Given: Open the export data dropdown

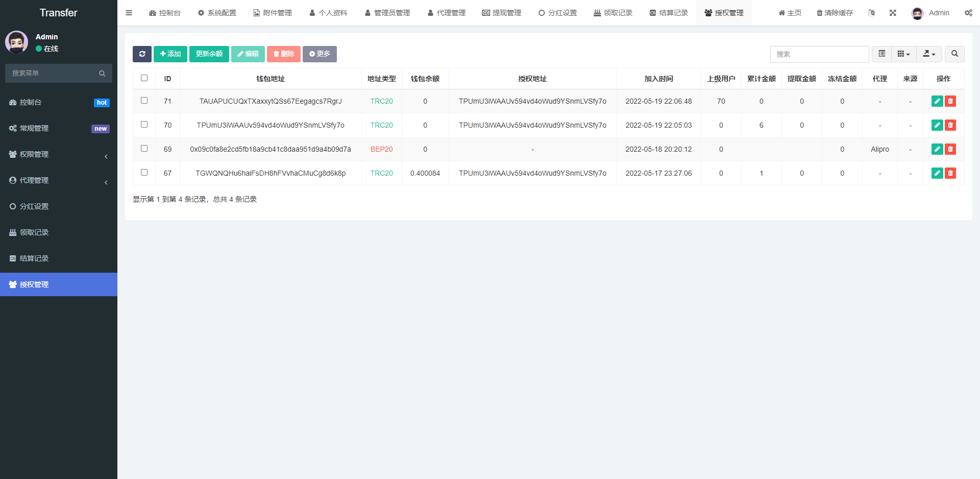Looking at the screenshot, I should pos(929,54).
